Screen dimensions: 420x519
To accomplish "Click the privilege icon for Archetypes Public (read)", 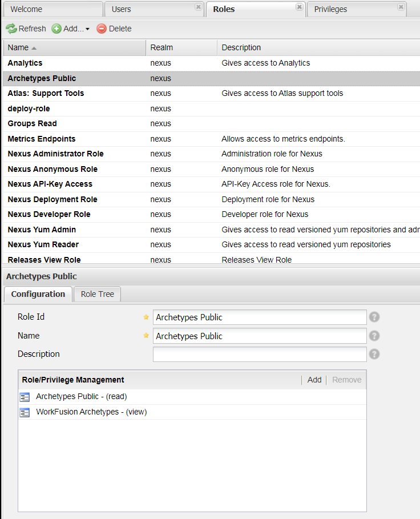I will coord(25,397).
